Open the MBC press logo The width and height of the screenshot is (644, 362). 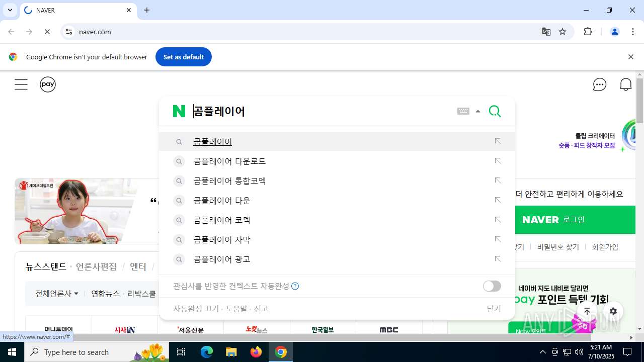[x=389, y=330]
